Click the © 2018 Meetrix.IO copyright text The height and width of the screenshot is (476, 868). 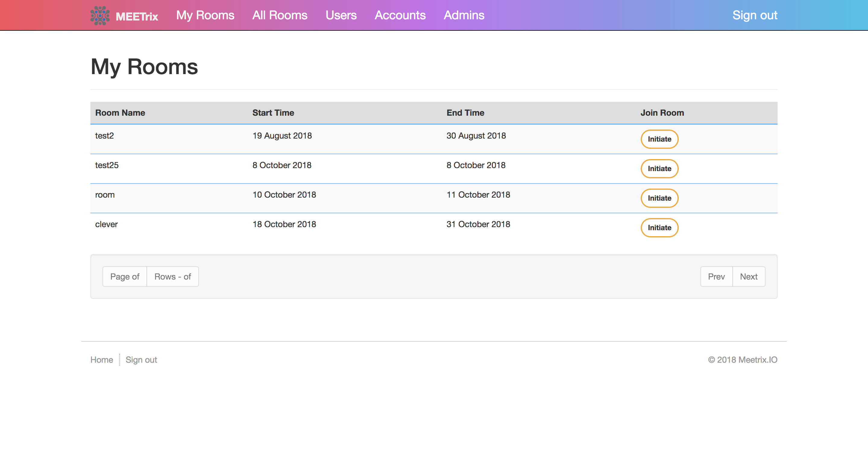point(743,360)
